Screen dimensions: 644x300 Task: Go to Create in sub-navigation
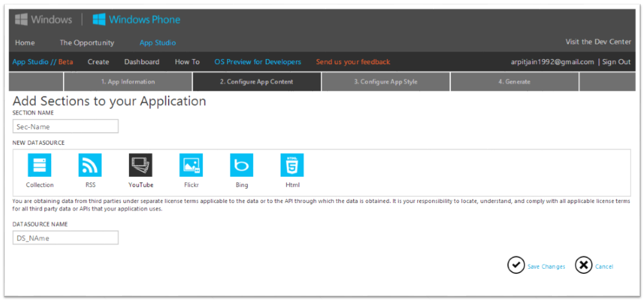click(98, 62)
